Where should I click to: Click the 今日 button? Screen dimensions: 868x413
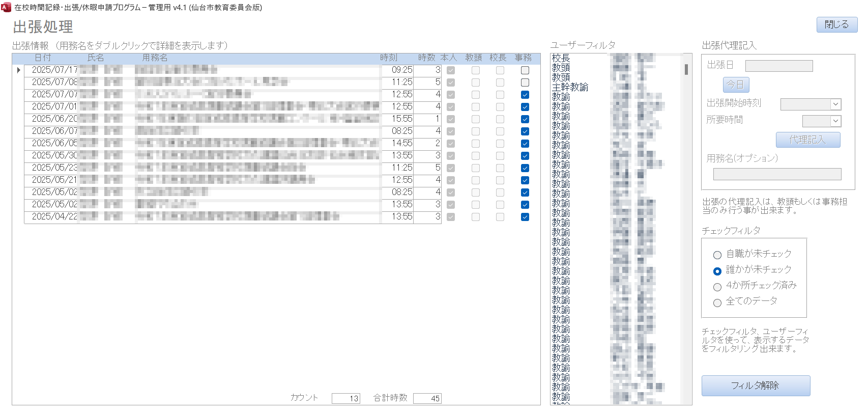click(x=736, y=85)
